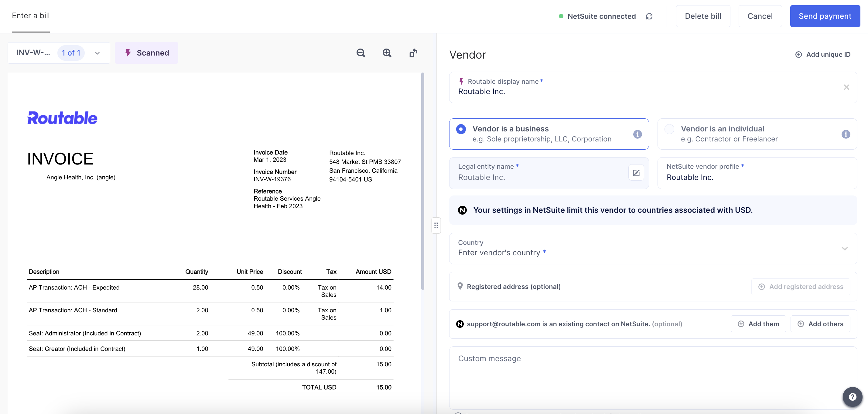Click the panel divider drag handle
Image resolution: width=868 pixels, height=414 pixels.
[436, 225]
